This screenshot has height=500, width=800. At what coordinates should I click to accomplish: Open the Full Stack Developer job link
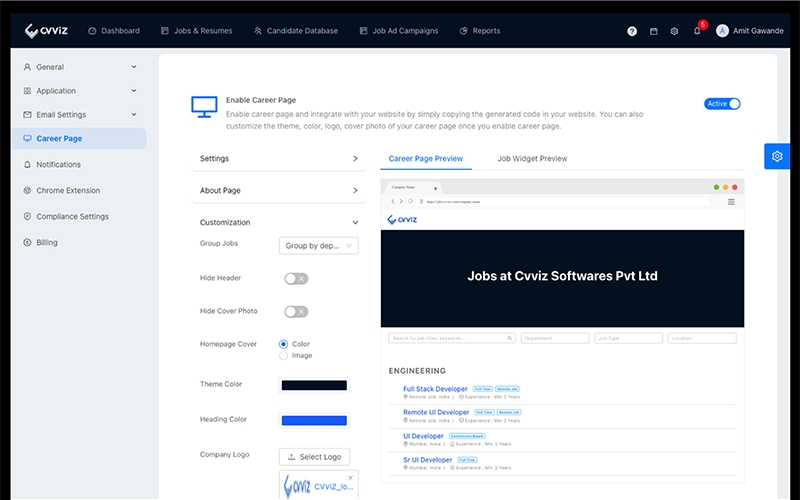[x=435, y=389]
